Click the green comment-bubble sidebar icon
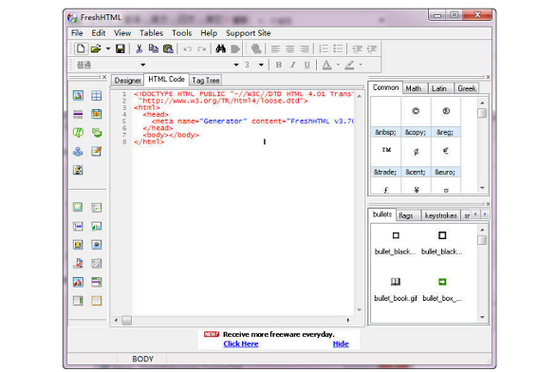The height and width of the screenshot is (372, 557). coord(78,133)
